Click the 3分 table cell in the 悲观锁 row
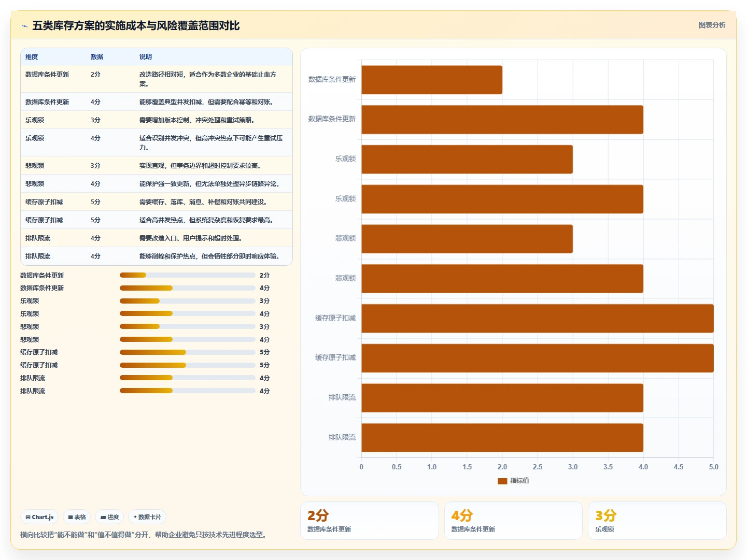 point(95,166)
